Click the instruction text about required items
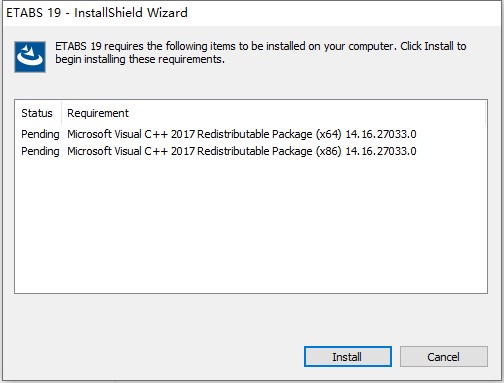The image size is (504, 383). (x=261, y=52)
